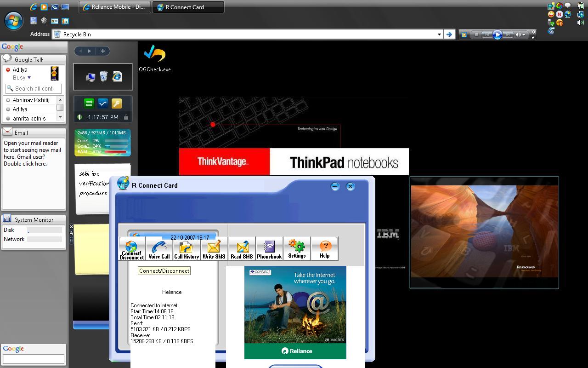Open the media player volume dropdown arrow
Image resolution: width=588 pixels, height=368 pixels.
(524, 34)
